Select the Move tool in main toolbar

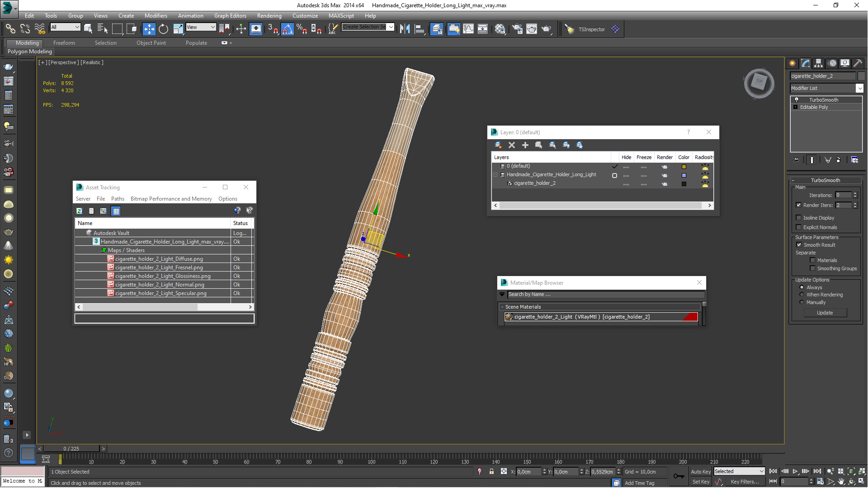pos(149,29)
